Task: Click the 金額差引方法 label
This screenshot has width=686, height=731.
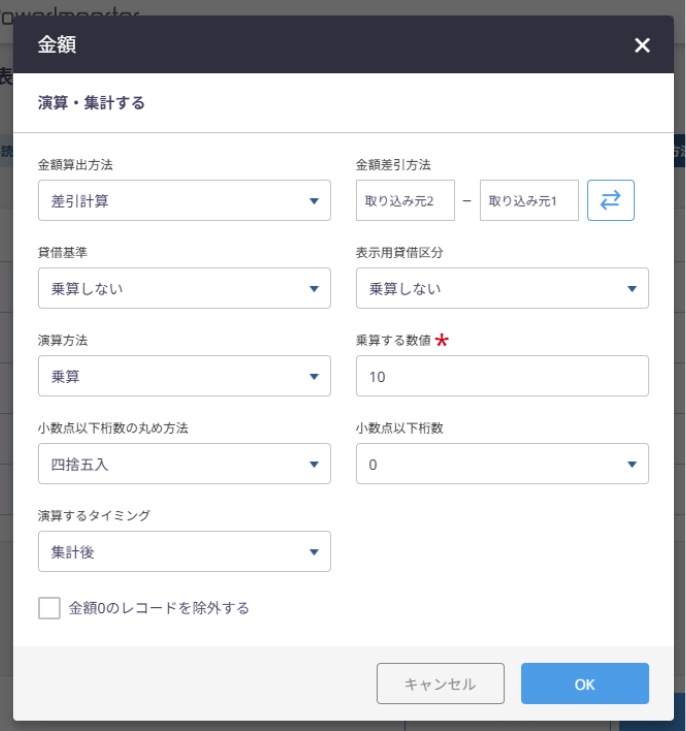Action: click(x=393, y=165)
